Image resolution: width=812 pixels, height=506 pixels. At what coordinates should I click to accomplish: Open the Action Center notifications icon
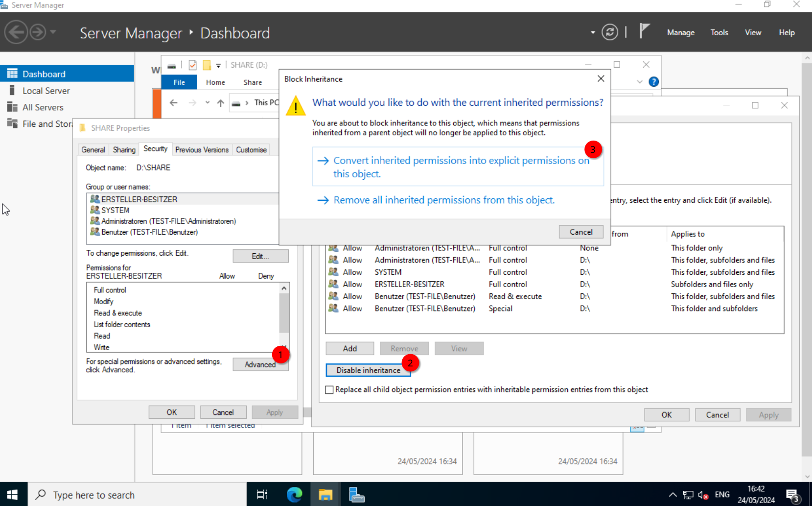[x=793, y=495]
